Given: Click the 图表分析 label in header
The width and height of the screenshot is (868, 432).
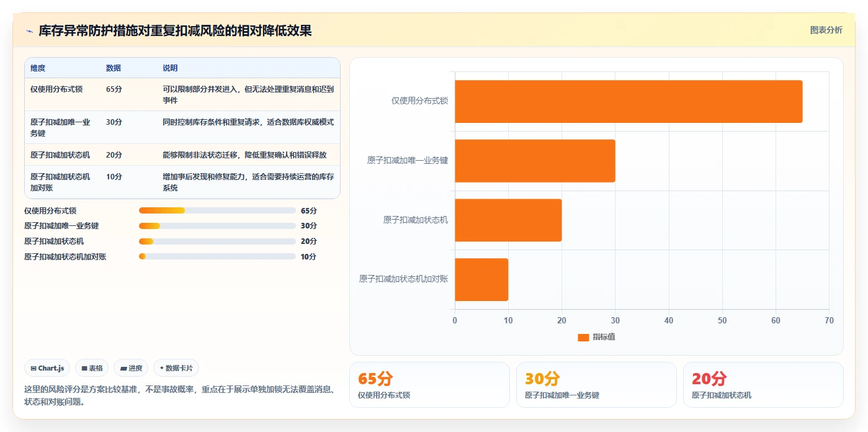Looking at the screenshot, I should (x=826, y=30).
